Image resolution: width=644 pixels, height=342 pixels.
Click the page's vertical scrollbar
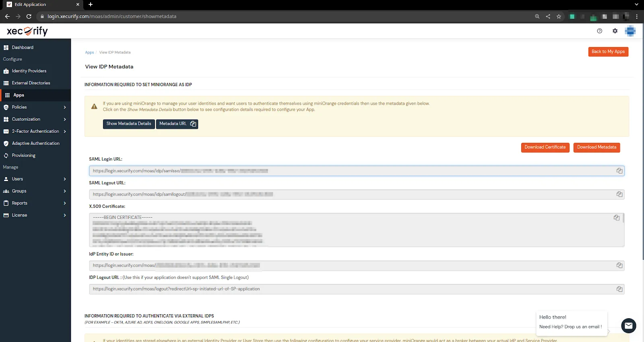(642, 141)
